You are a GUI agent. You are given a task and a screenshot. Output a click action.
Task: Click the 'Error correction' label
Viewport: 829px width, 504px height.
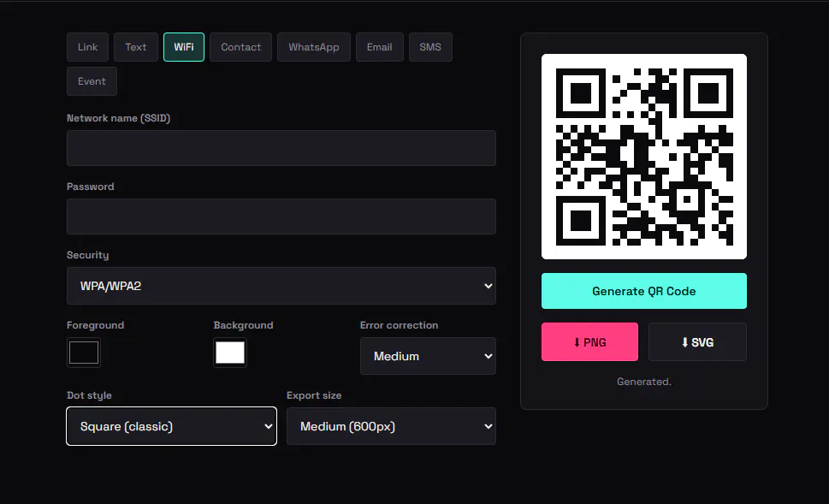pos(400,325)
